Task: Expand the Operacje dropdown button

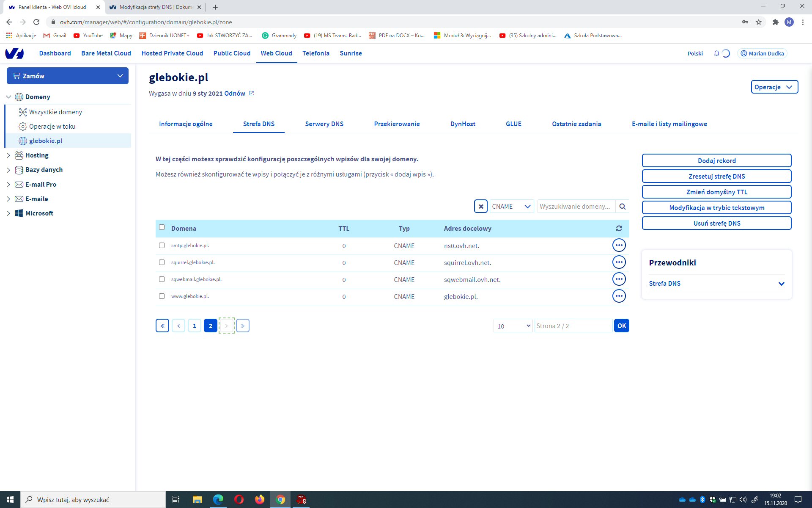Action: coord(774,87)
